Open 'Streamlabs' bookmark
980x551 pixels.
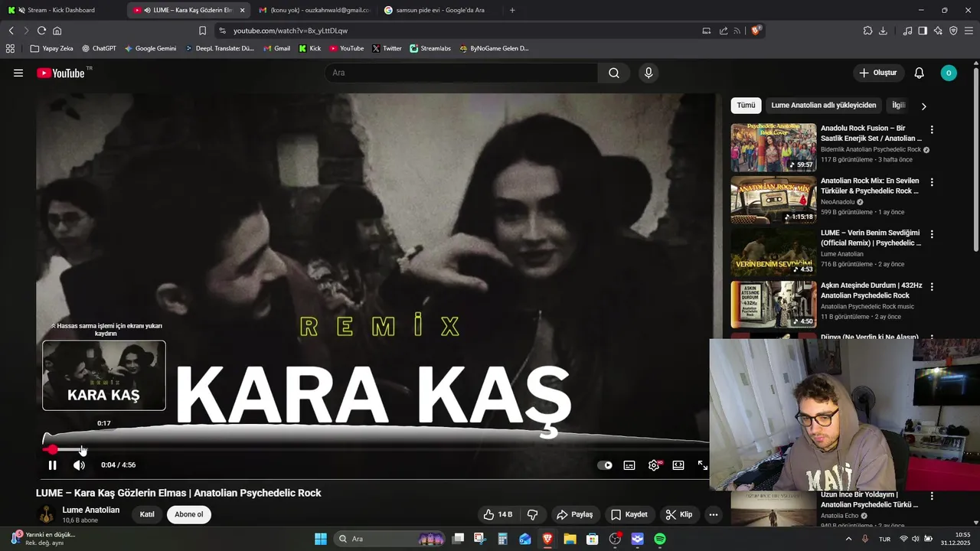[x=430, y=48]
